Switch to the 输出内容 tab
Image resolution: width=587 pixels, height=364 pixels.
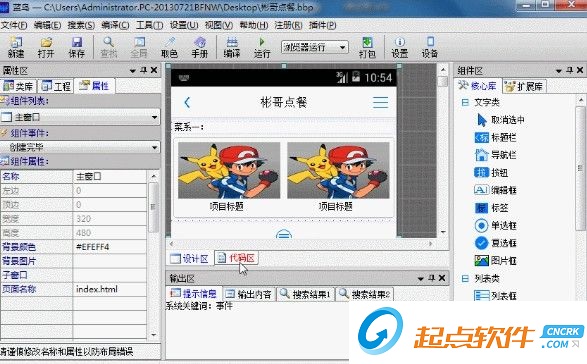(x=249, y=294)
